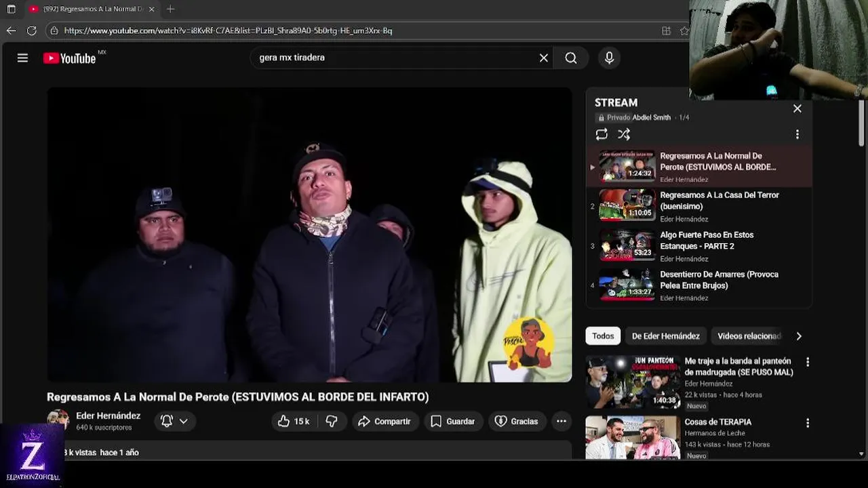The image size is (868, 488).
Task: Go back with browser back arrow
Action: (x=11, y=30)
